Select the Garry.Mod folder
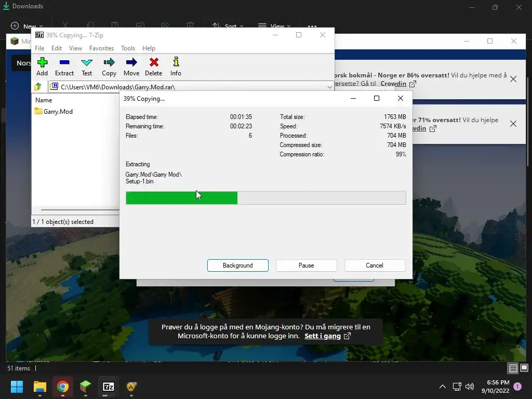Screen dimensions: 532x399 [x=54, y=111]
